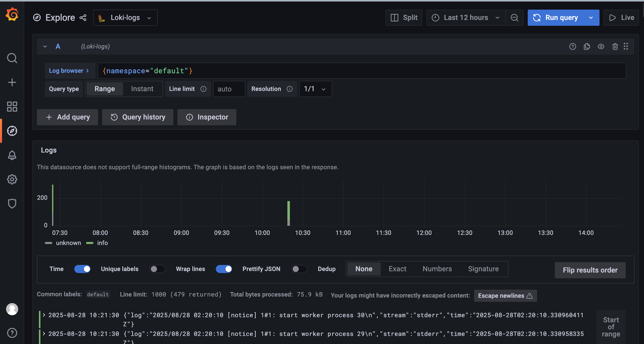Enable the Unique labels toggle
The image size is (644, 344).
[x=157, y=269]
